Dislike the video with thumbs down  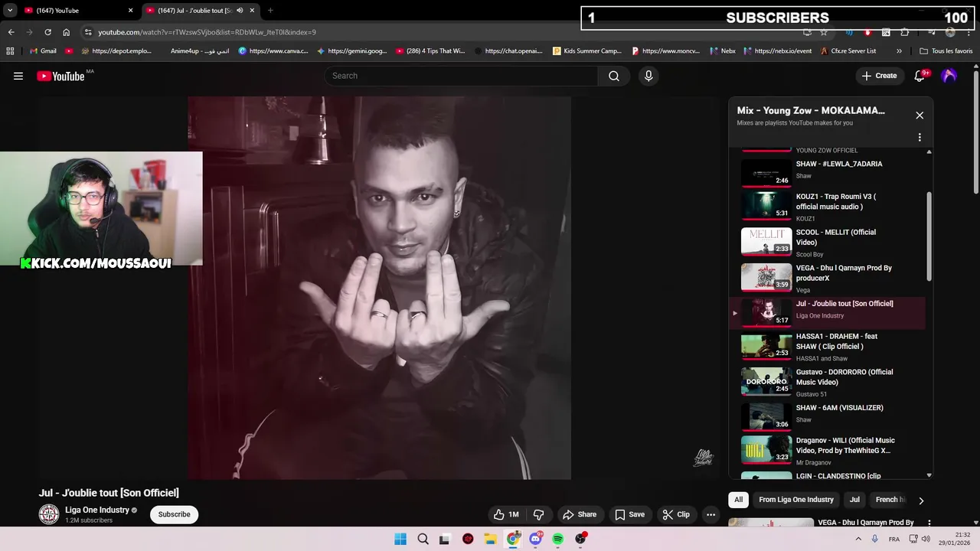pyautogui.click(x=538, y=514)
